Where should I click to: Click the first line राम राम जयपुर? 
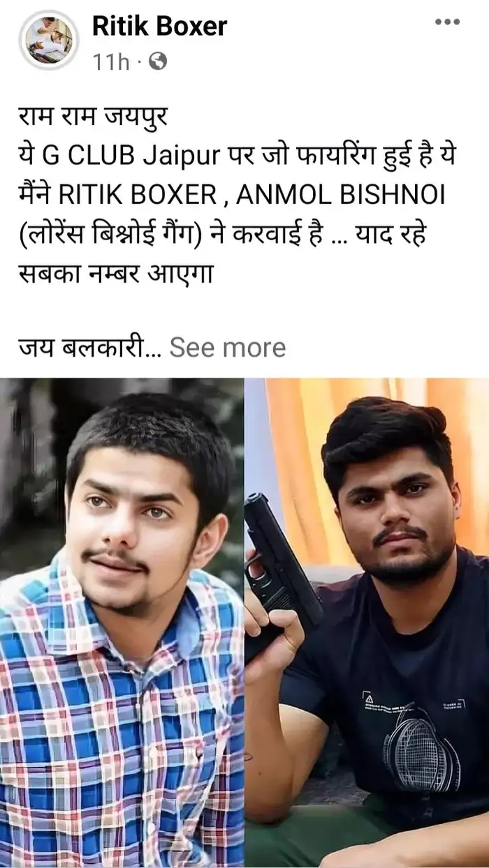93,116
